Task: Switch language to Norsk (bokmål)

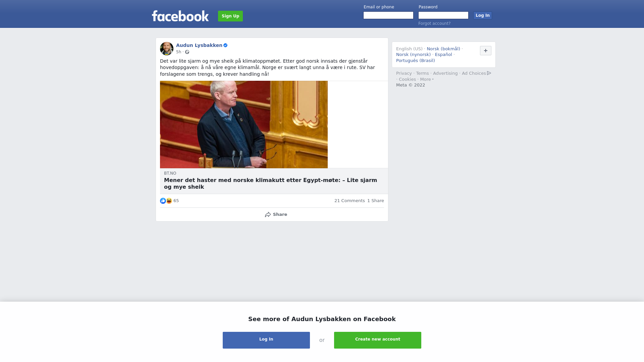Action: pyautogui.click(x=443, y=49)
